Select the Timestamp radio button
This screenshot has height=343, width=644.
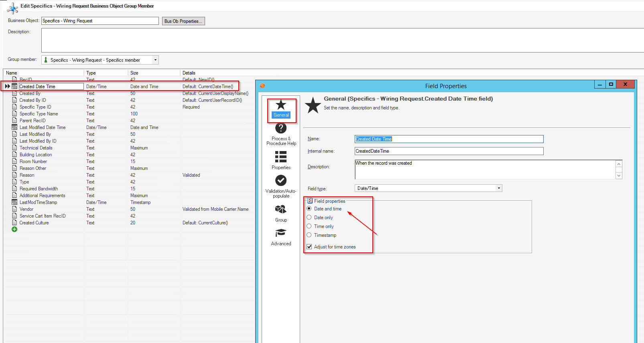[309, 235]
